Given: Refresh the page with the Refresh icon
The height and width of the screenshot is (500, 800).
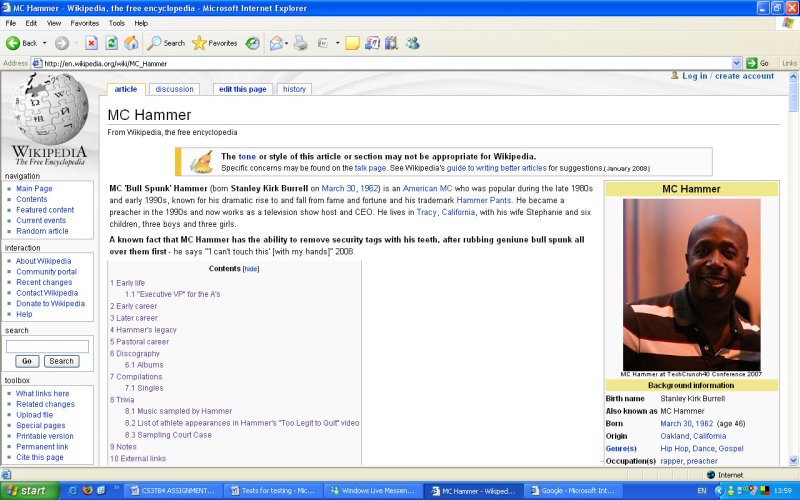Looking at the screenshot, I should pyautogui.click(x=111, y=43).
